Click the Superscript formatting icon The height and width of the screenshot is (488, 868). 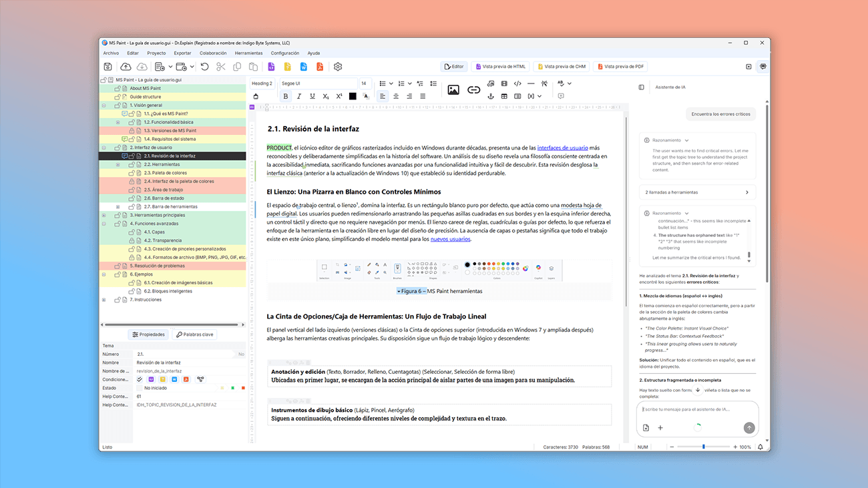pos(339,96)
